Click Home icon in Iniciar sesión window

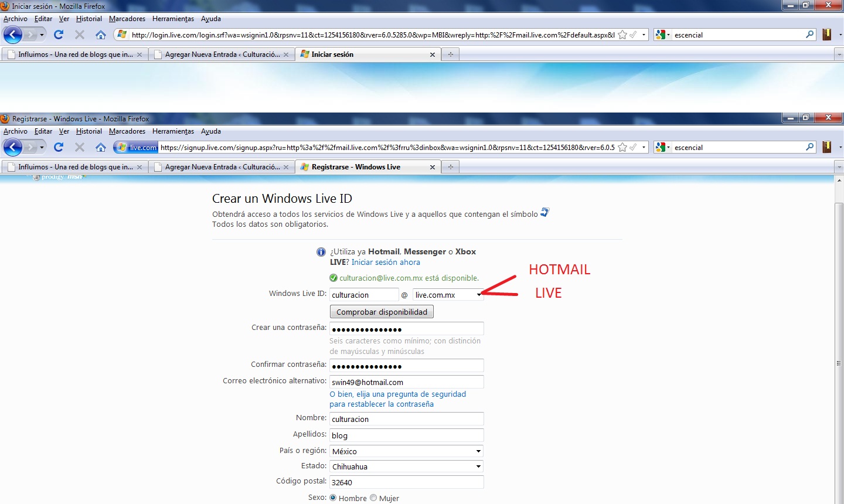(x=101, y=35)
